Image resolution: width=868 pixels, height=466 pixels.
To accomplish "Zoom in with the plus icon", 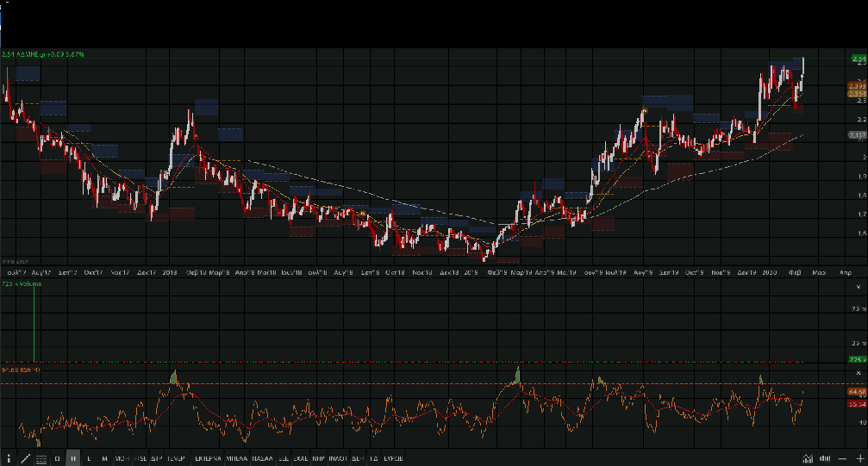I will pos(859,458).
